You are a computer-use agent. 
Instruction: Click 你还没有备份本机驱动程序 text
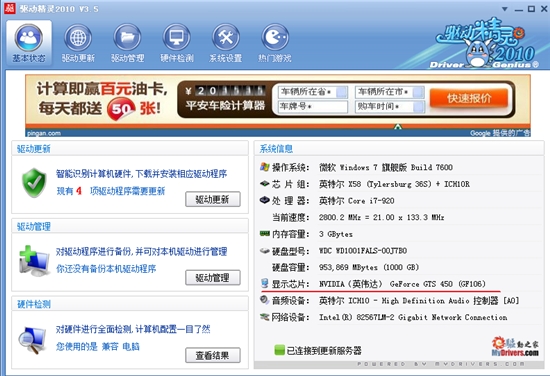[x=106, y=269]
